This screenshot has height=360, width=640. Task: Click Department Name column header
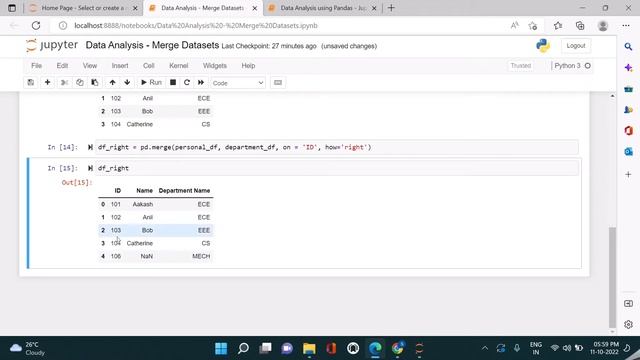(x=184, y=191)
